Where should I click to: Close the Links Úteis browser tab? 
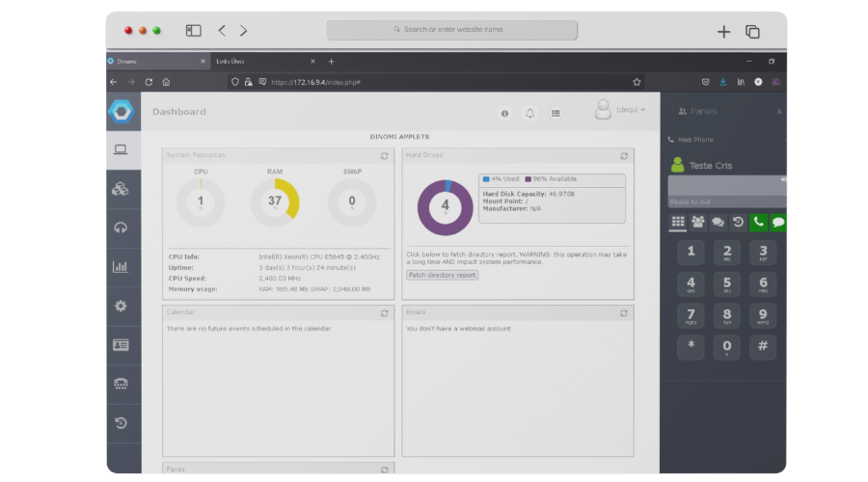[312, 62]
